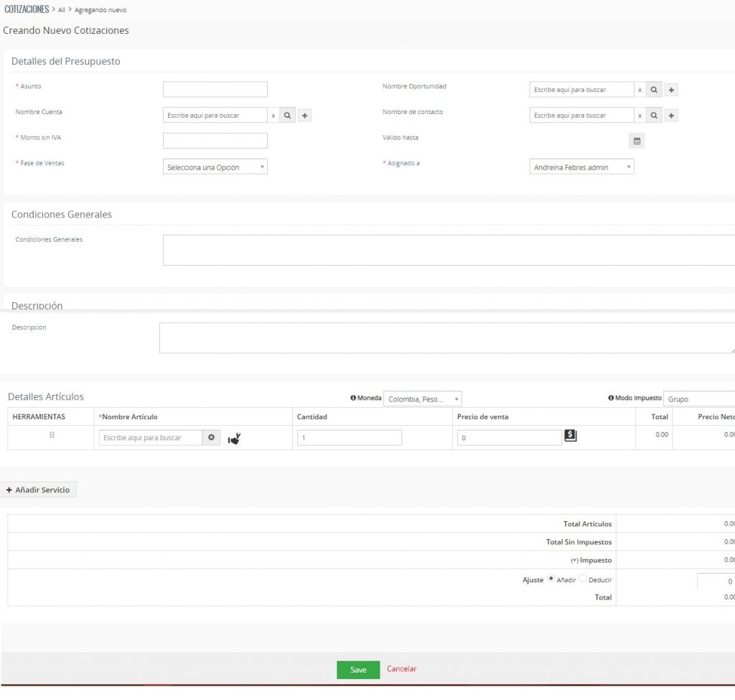Click magnifier icon for Nombre Cuenta
The height and width of the screenshot is (700, 735).
point(287,115)
